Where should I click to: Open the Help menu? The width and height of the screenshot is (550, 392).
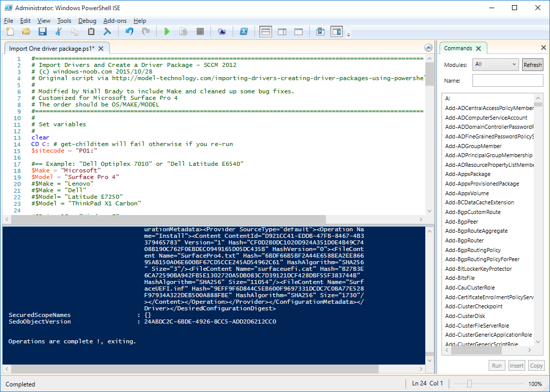140,21
